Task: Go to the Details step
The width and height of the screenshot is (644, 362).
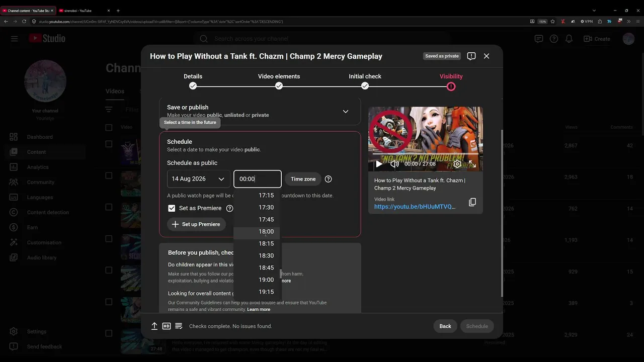Action: tap(193, 81)
